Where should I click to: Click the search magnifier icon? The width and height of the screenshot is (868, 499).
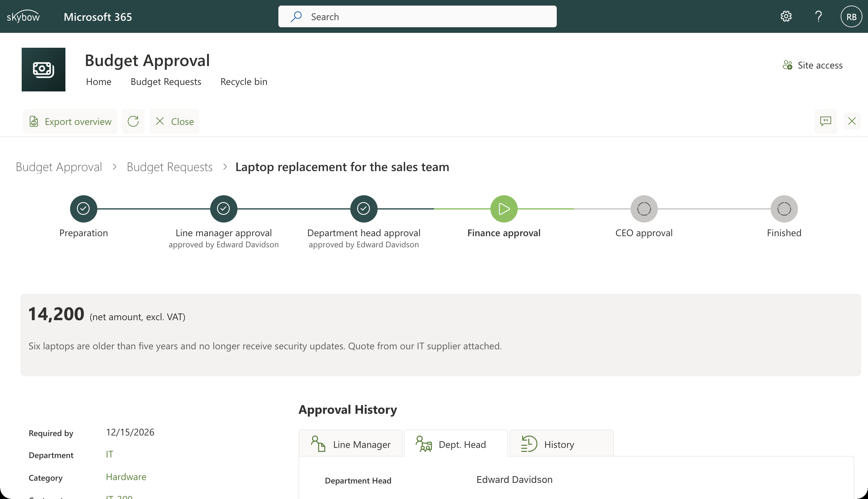pos(296,16)
